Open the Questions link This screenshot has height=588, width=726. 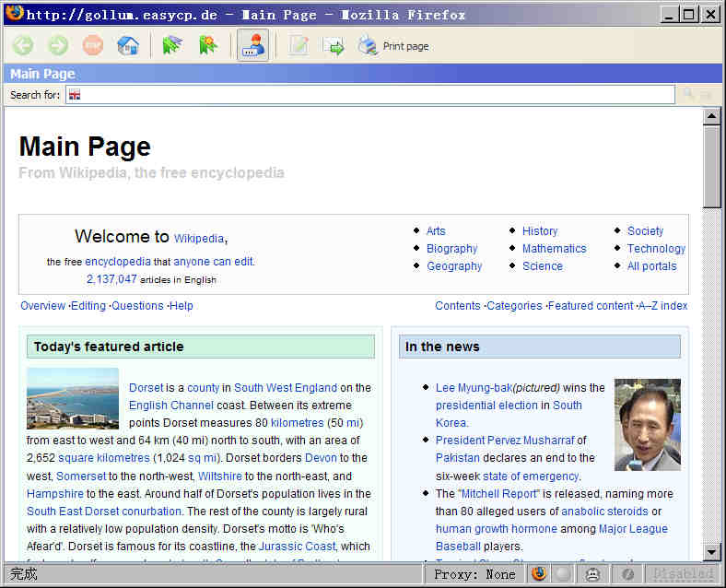137,306
